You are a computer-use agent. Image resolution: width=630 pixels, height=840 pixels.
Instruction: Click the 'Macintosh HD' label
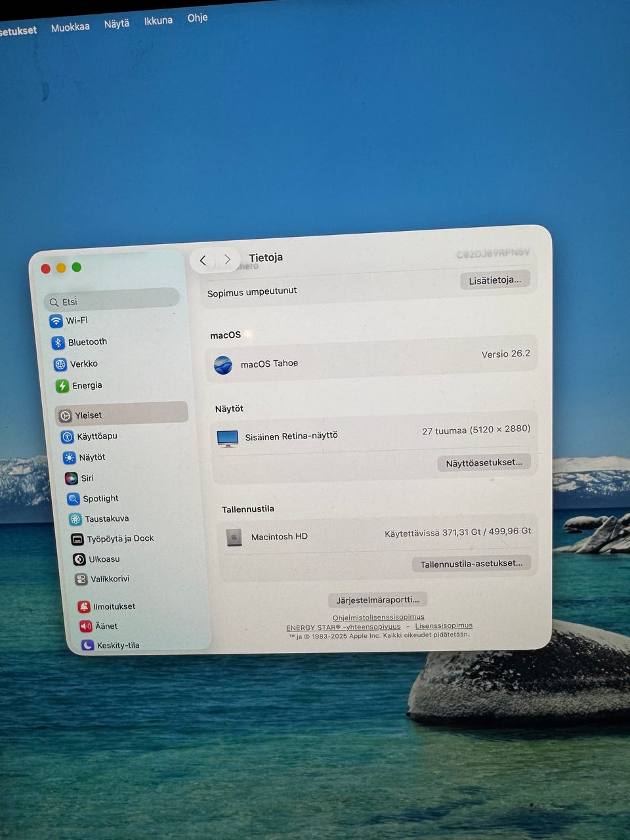[280, 537]
